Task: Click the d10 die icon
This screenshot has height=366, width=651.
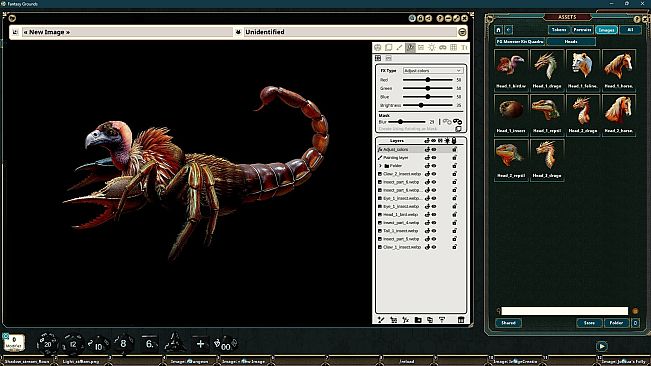Action: (98, 344)
